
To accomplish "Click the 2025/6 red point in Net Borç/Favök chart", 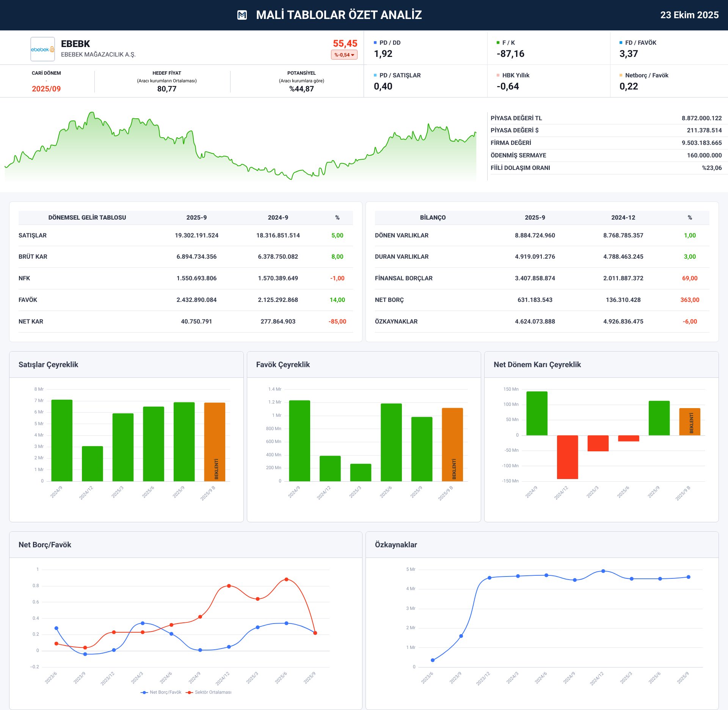I will click(286, 580).
